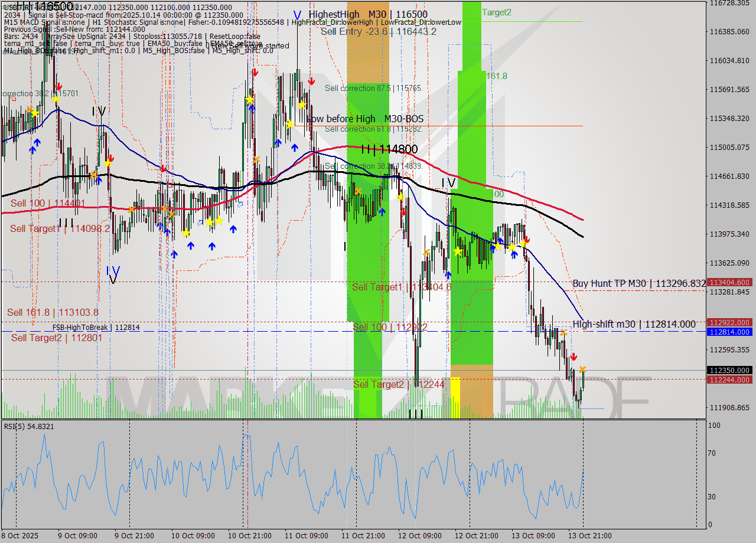Select the red down-arrow sell signal near the chart's bottom right
This screenshot has height=543, width=756.
(573, 356)
